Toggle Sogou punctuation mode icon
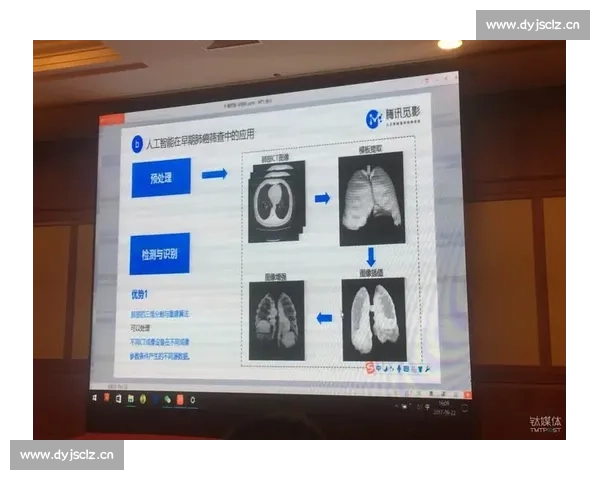Screen dimensions: 600x480 [x=392, y=369]
